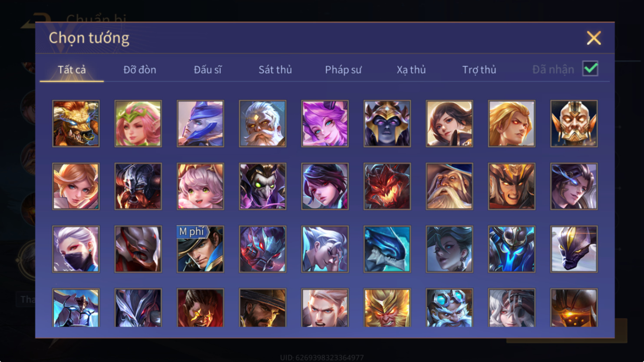The width and height of the screenshot is (644, 362).
Task: Show the "Pháp sư" heroes tab
Action: (343, 69)
